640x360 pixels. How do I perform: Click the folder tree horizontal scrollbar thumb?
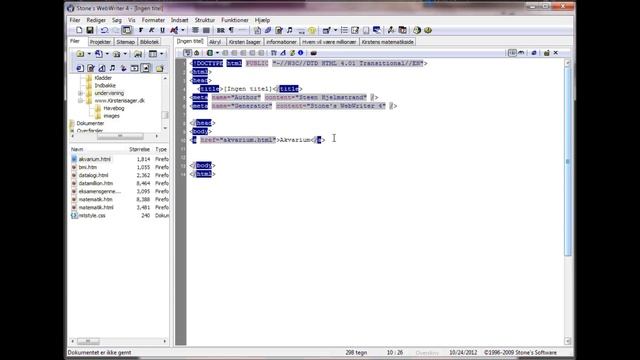pos(120,136)
